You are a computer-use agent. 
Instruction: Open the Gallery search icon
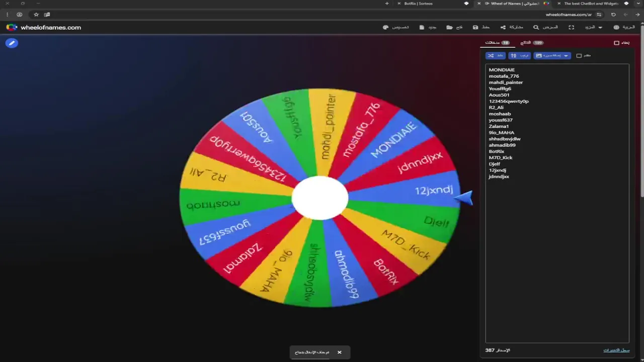(x=536, y=27)
